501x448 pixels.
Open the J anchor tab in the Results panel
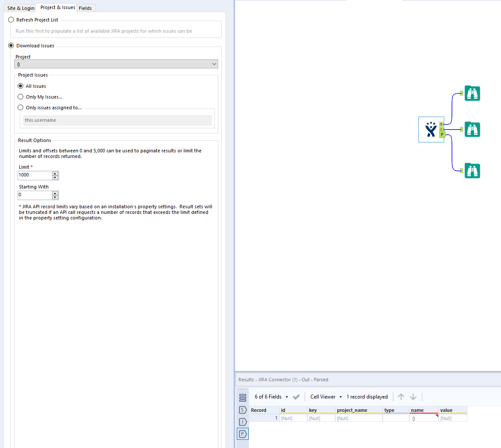(242, 422)
